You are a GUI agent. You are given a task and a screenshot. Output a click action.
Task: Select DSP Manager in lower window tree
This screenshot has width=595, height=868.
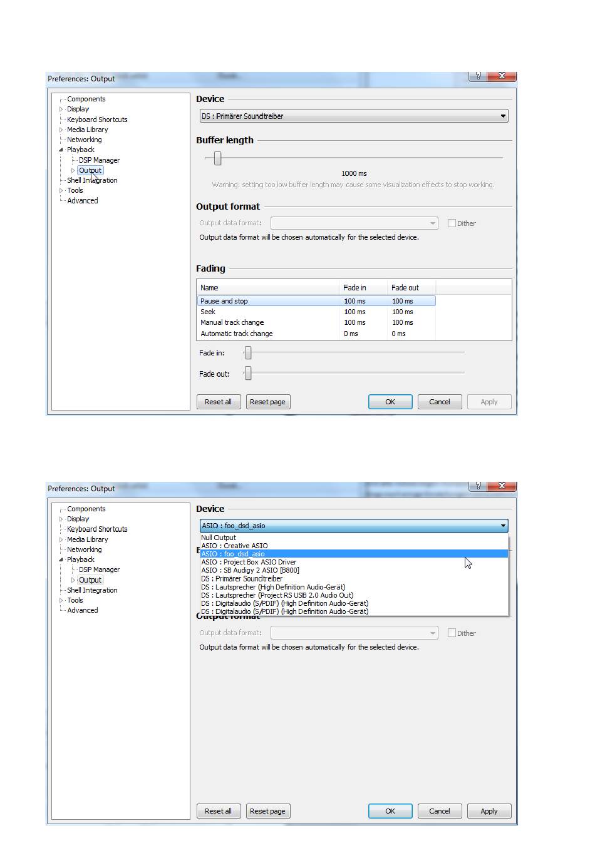tap(99, 569)
